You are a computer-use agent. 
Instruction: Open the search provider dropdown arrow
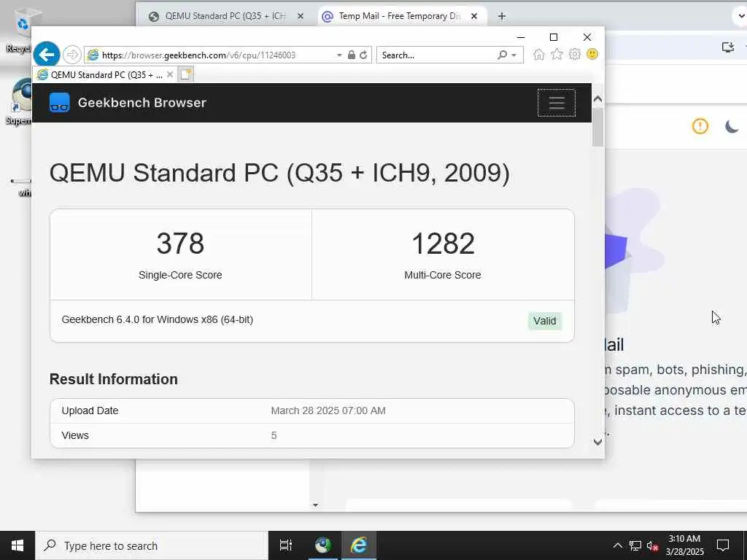click(514, 55)
